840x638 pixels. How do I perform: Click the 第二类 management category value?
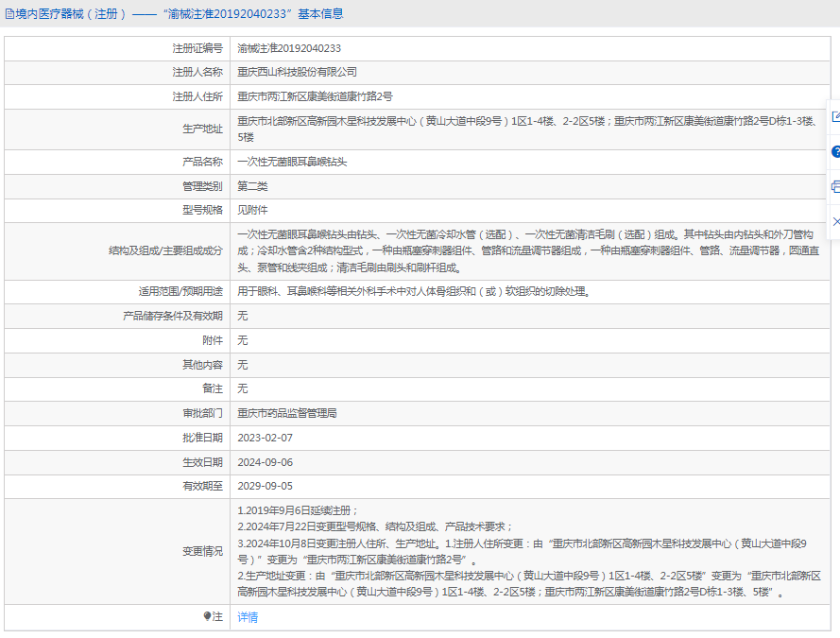[252, 186]
